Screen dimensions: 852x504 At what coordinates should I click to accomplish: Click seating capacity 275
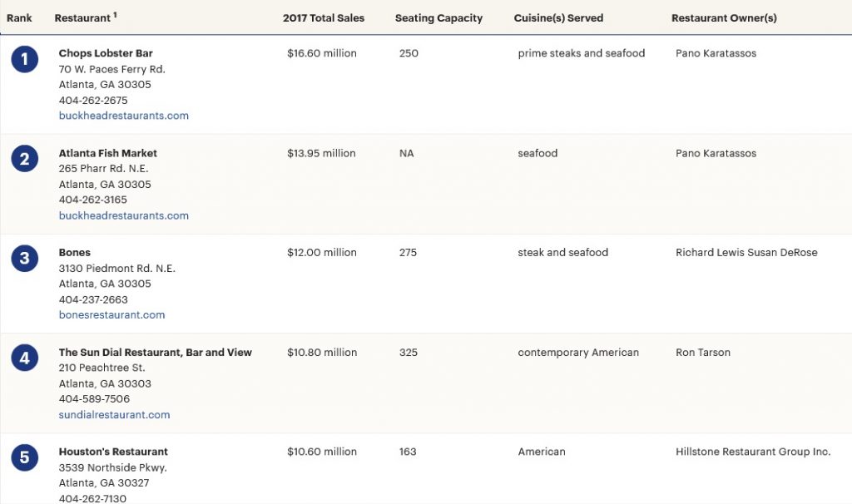pos(408,253)
